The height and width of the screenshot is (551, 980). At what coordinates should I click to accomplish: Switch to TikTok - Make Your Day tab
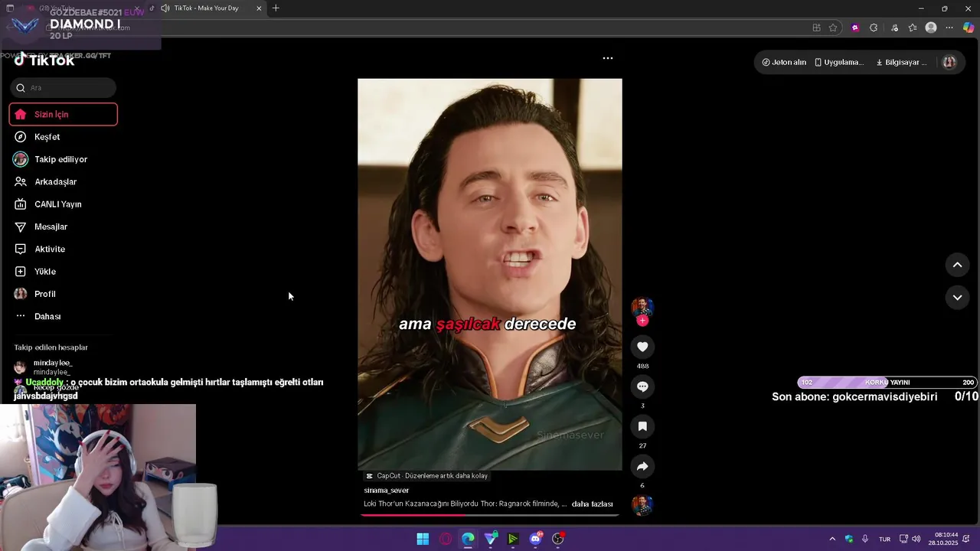point(205,8)
